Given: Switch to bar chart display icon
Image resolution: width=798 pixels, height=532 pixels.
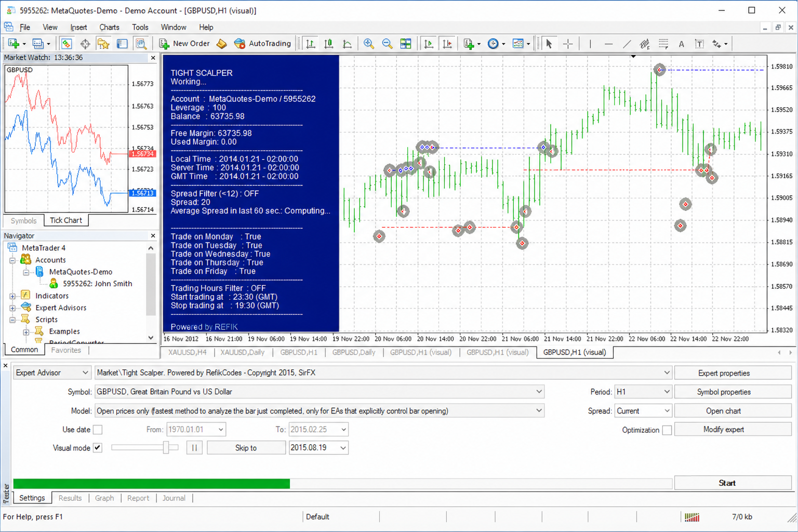Looking at the screenshot, I should [x=310, y=44].
